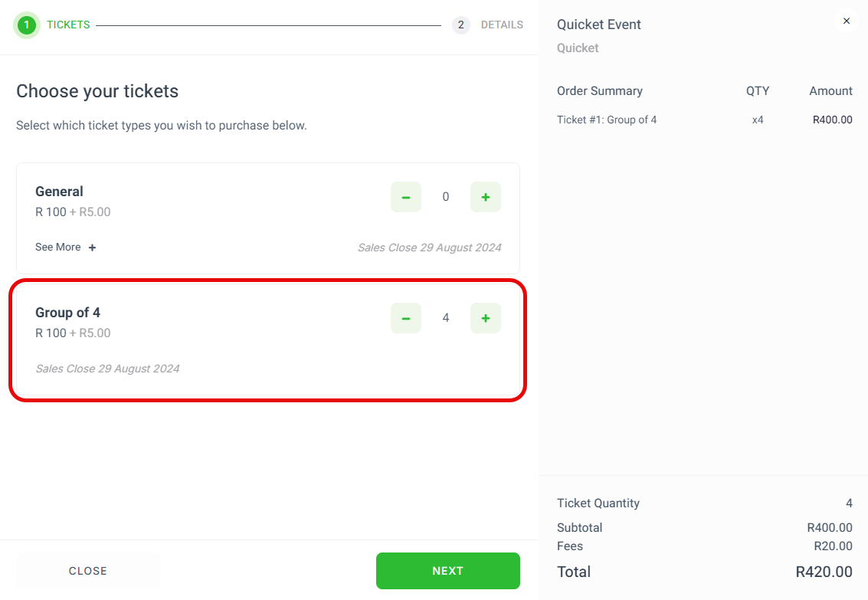Decrease the General ticket quantity

pyautogui.click(x=406, y=197)
